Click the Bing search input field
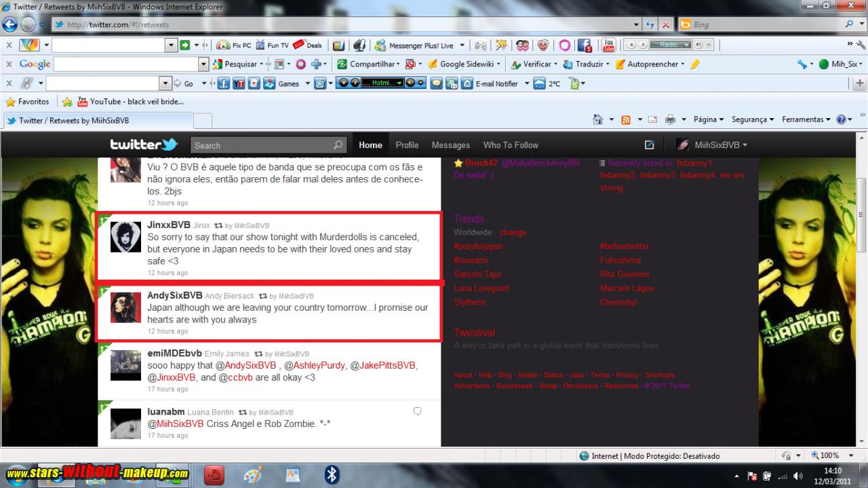 click(765, 24)
